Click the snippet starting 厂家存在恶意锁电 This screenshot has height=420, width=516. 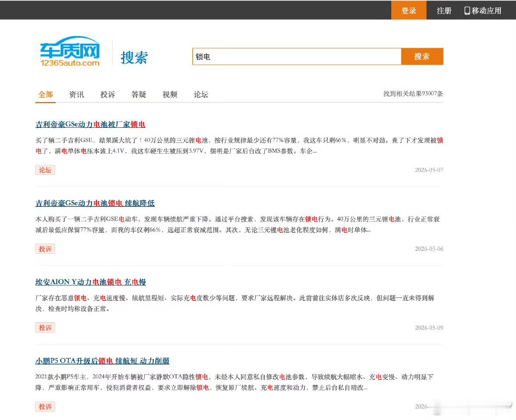(x=235, y=303)
